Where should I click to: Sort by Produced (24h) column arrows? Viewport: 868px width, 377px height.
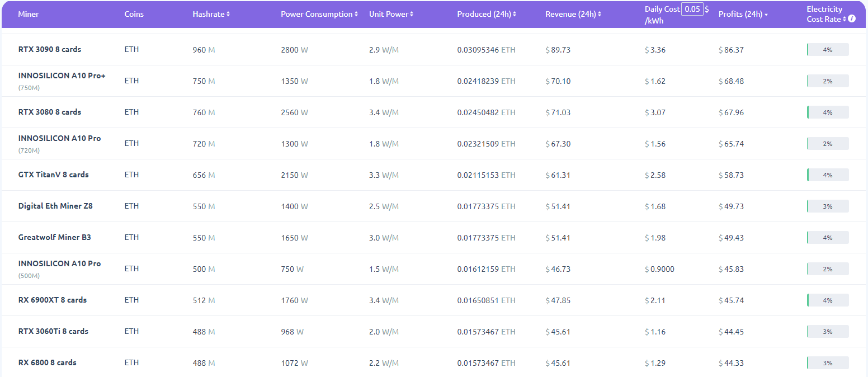pos(515,15)
